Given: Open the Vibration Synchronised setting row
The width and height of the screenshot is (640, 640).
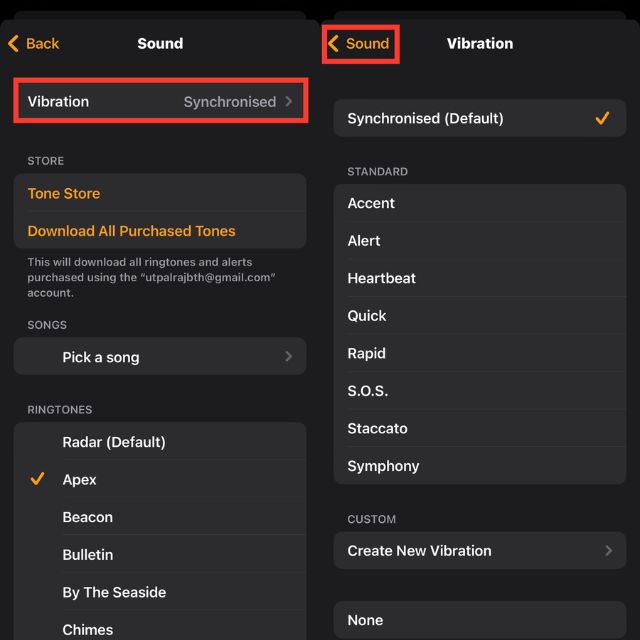Looking at the screenshot, I should coord(160,102).
